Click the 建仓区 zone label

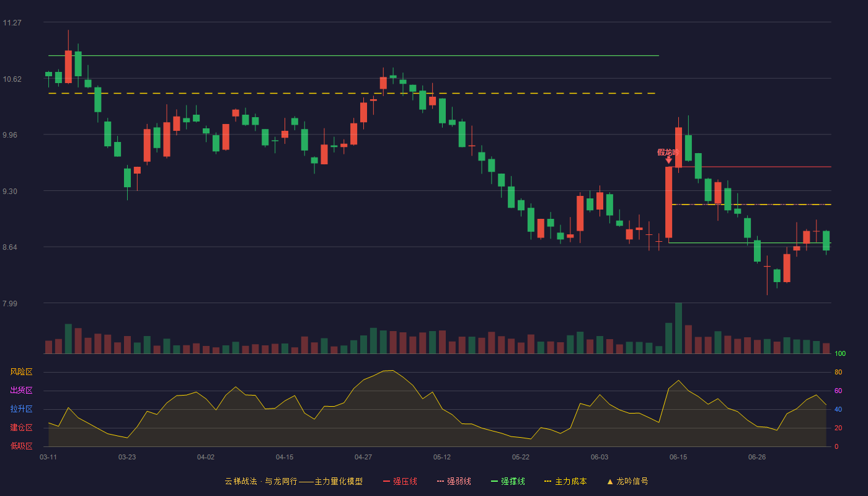point(21,428)
